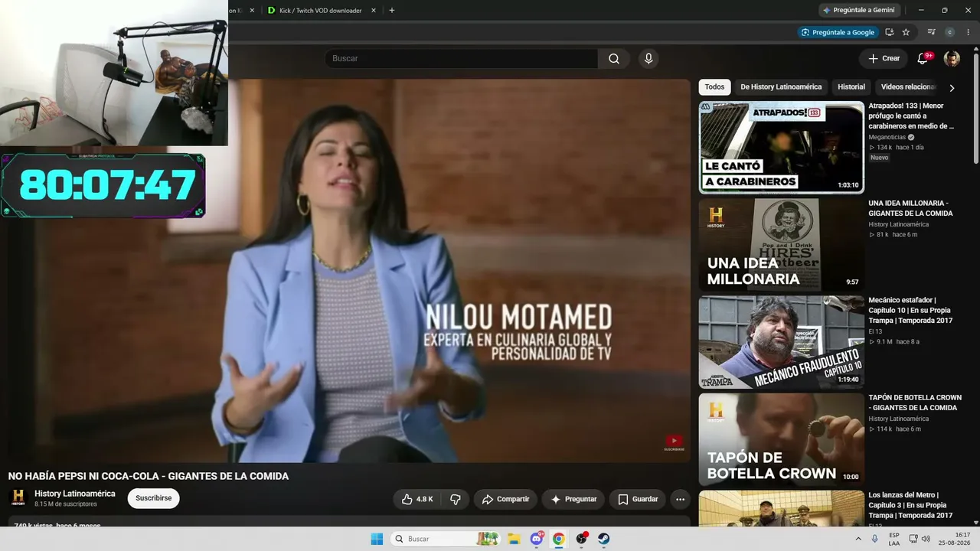Viewport: 980px width, 551px height.
Task: Dislike the video with thumbs down
Action: click(456, 499)
